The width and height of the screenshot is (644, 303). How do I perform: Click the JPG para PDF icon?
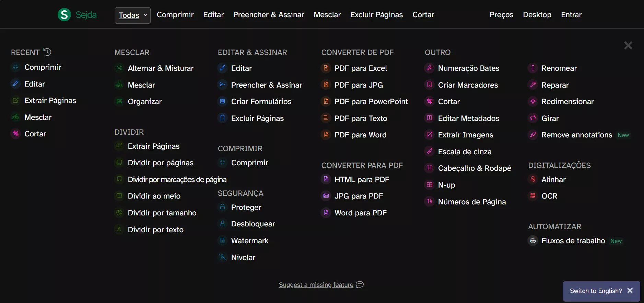tap(326, 196)
